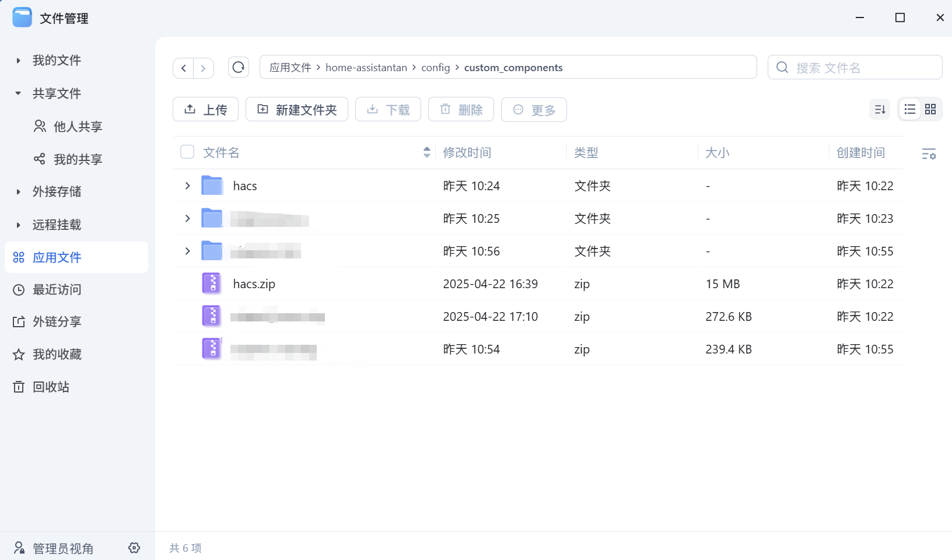The height and width of the screenshot is (560, 952).
Task: Navigate to config in breadcrumb path
Action: pyautogui.click(x=435, y=68)
